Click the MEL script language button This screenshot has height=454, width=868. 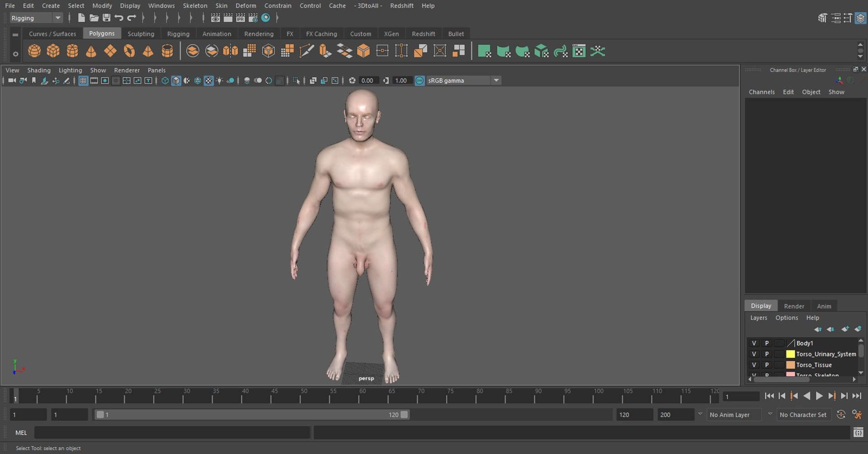click(21, 433)
